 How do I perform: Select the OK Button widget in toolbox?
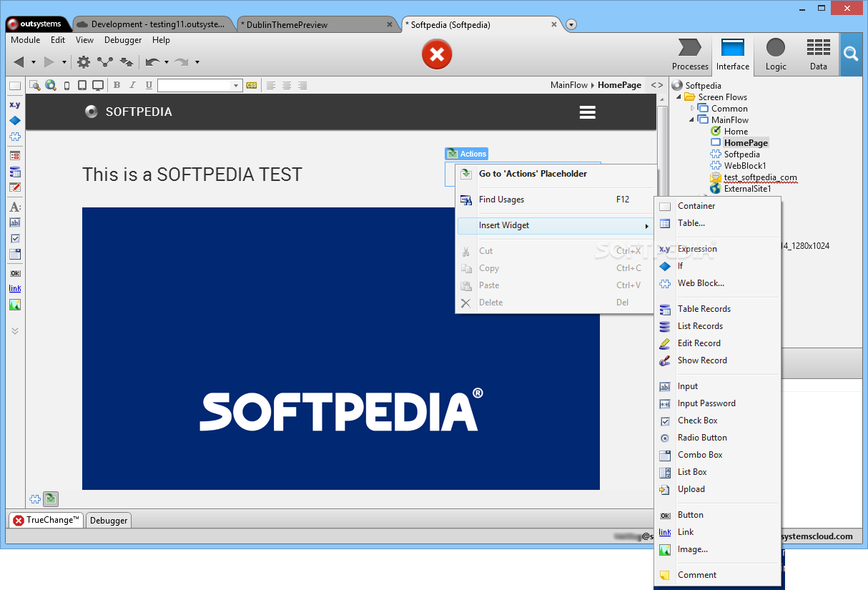[x=15, y=273]
